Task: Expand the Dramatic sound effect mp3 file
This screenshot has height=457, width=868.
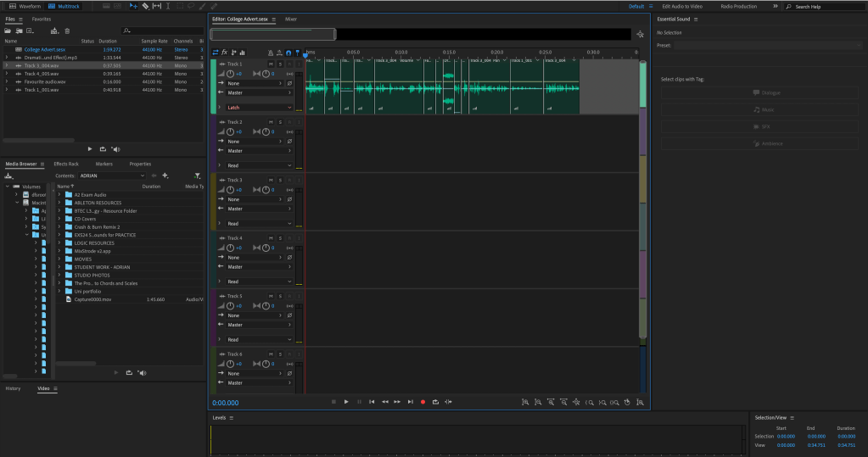Action: pos(7,58)
